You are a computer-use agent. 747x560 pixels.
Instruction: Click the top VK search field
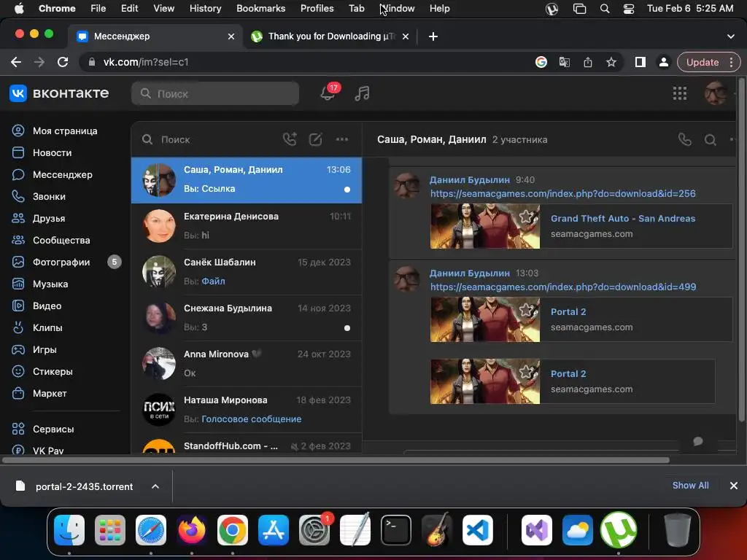[215, 93]
